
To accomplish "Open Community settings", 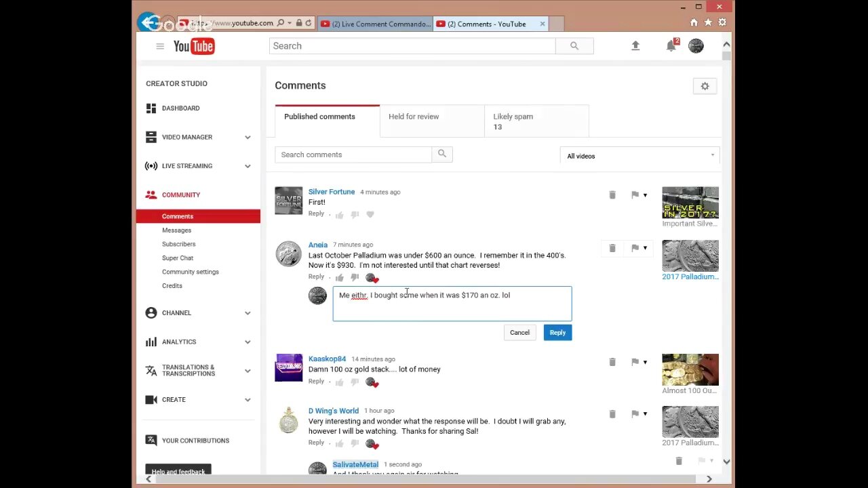I will point(191,272).
